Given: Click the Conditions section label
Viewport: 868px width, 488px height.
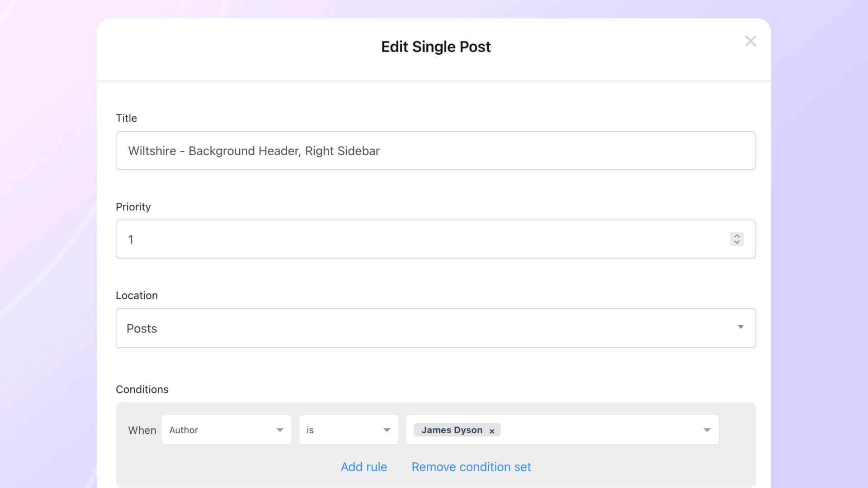Looking at the screenshot, I should pyautogui.click(x=142, y=389).
